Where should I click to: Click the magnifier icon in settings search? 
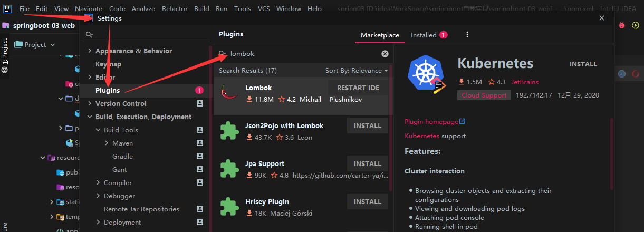[90, 34]
